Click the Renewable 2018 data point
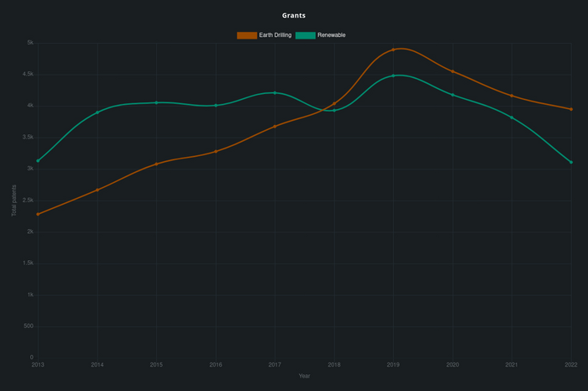The height and width of the screenshot is (391, 588). point(334,111)
